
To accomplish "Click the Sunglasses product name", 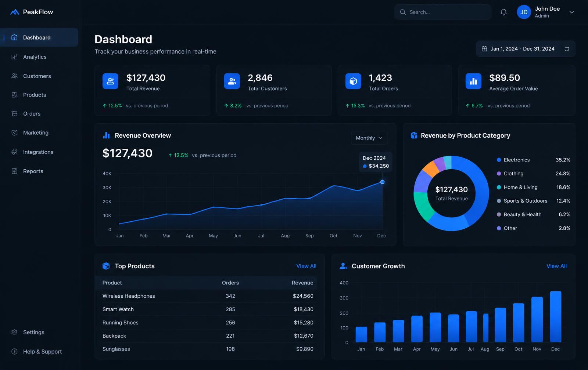I will pos(116,349).
